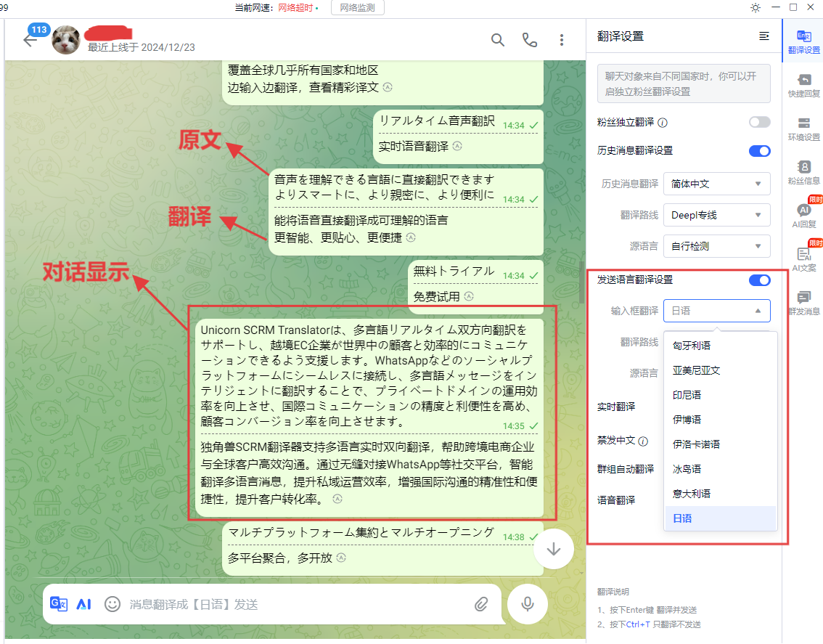This screenshot has width=823, height=644.
Task: Collapse the 输入框翻译 dropdown showing 日语
Action: pos(717,311)
